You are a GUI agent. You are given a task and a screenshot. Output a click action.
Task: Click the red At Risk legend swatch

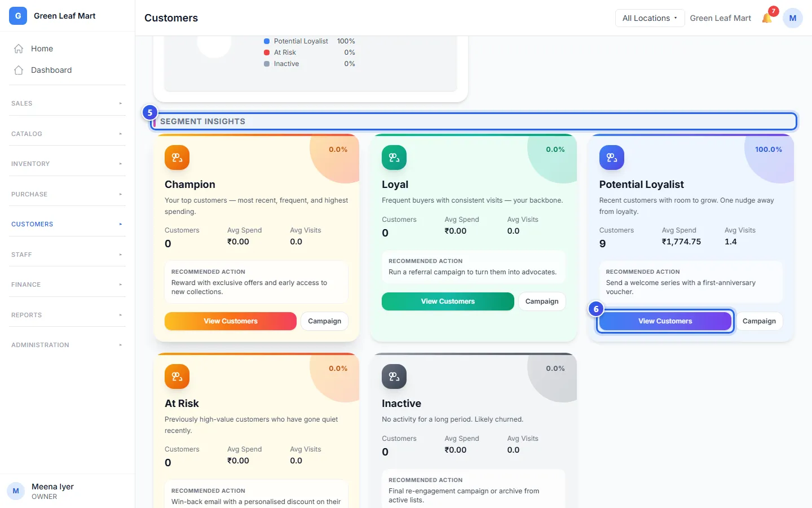(x=267, y=52)
